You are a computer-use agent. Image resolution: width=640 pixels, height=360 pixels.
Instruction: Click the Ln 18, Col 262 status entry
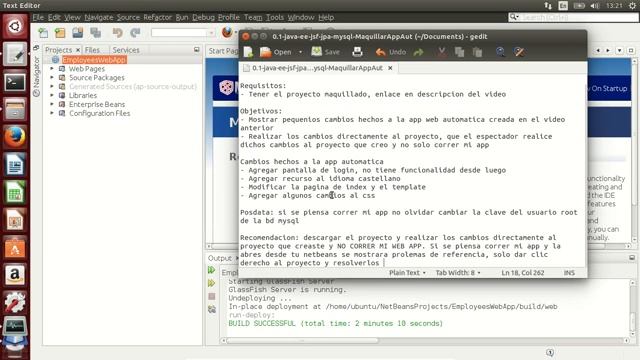(522, 273)
